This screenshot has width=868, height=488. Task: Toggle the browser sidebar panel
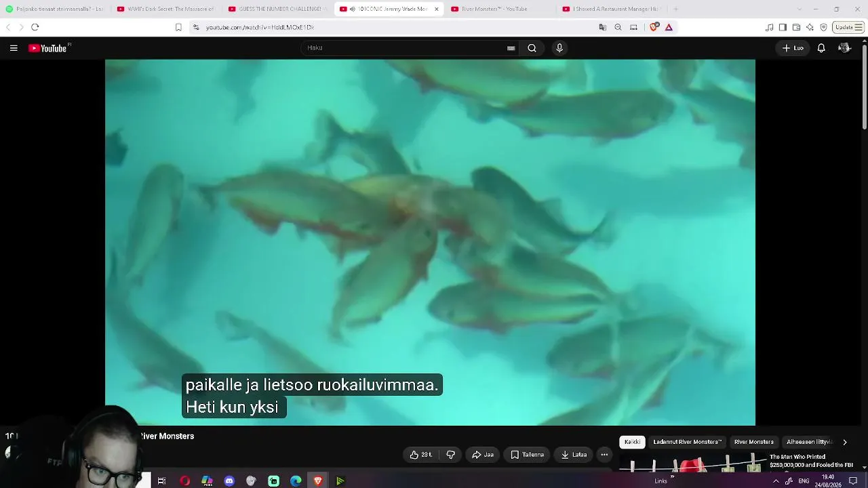click(x=783, y=27)
